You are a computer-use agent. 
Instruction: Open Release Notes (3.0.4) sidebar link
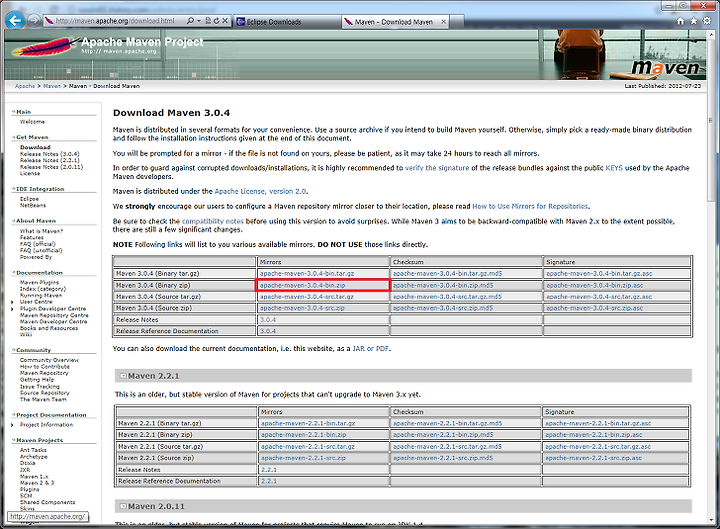tap(50, 154)
